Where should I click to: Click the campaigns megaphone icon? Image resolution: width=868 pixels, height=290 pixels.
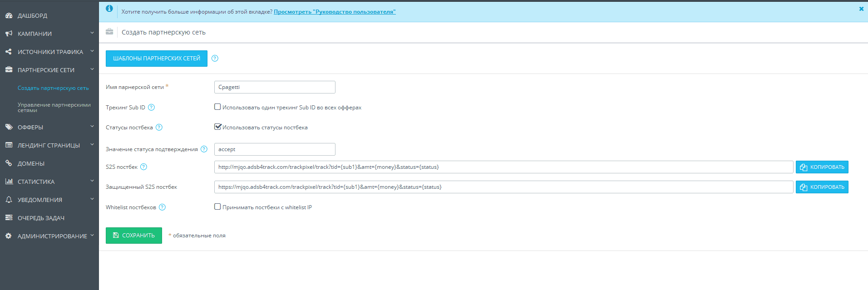pyautogui.click(x=9, y=34)
